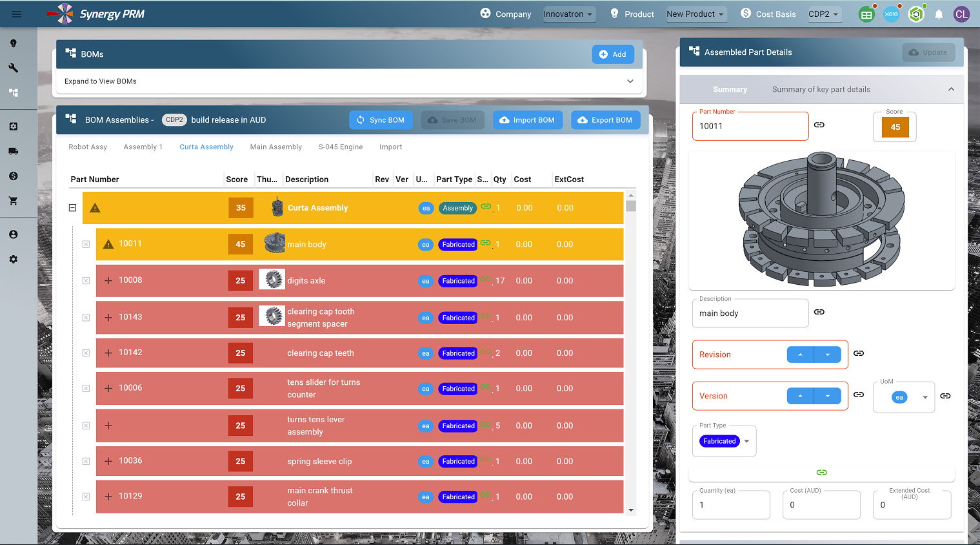Toggle checkbox for part 10008 row
Image resolution: width=980 pixels, height=545 pixels.
[x=86, y=281]
